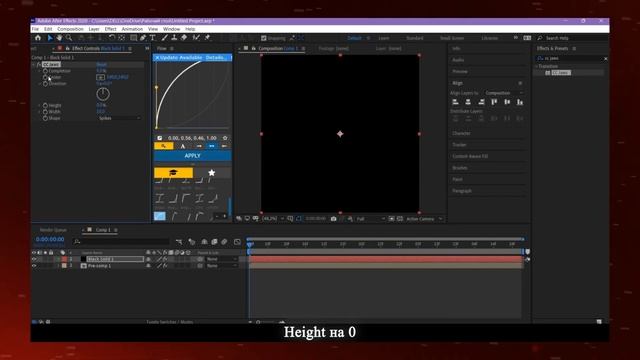
Task: Select the Zoom magnifier tool
Action: click(69, 38)
